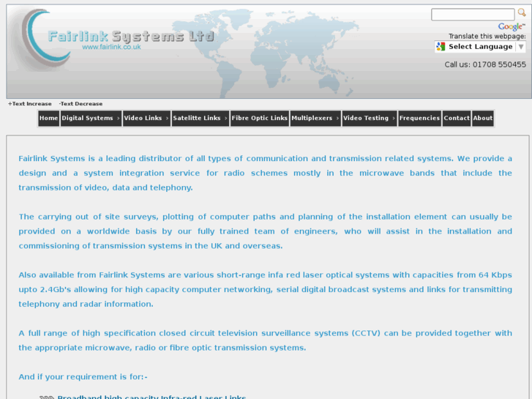This screenshot has height=399, width=532.
Task: Click the Google Translate colored icon
Action: [x=441, y=47]
